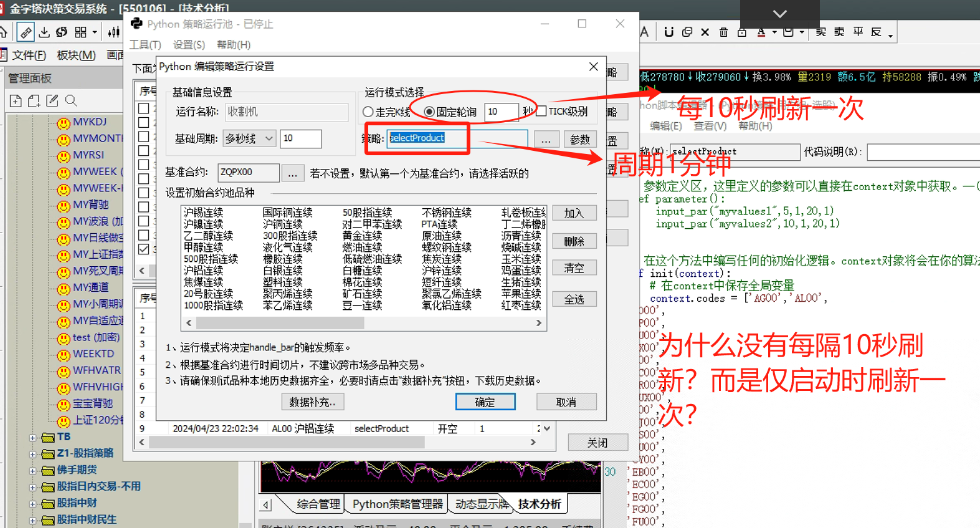Open the 设置(S) menu
The image size is (980, 528).
click(189, 45)
